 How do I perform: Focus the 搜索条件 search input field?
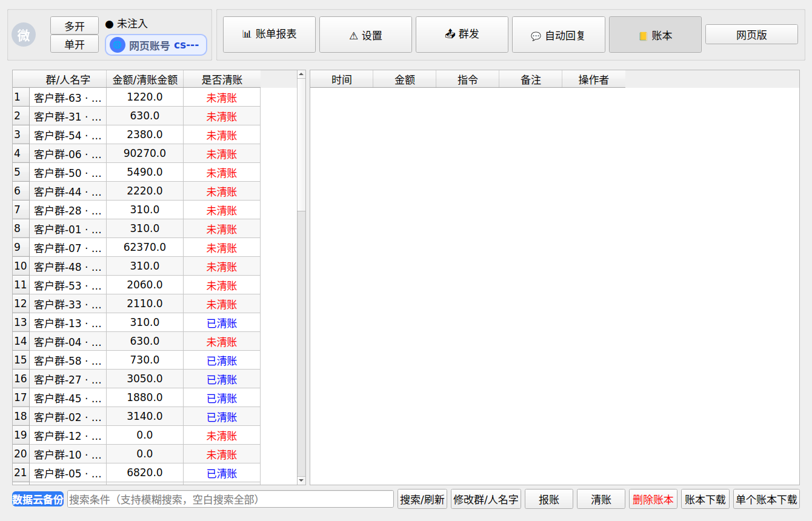pos(230,499)
